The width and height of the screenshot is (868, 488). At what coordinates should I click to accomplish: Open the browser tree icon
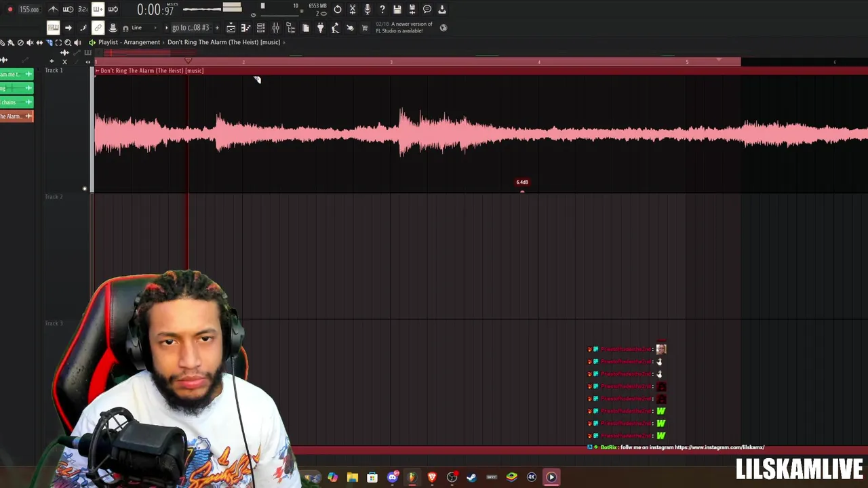[x=290, y=28]
